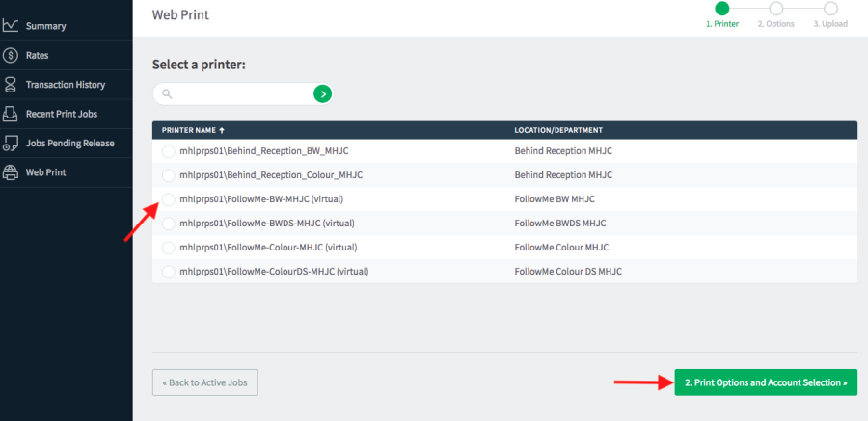Image resolution: width=868 pixels, height=421 pixels.
Task: Open Transaction History in sidebar
Action: [66, 85]
